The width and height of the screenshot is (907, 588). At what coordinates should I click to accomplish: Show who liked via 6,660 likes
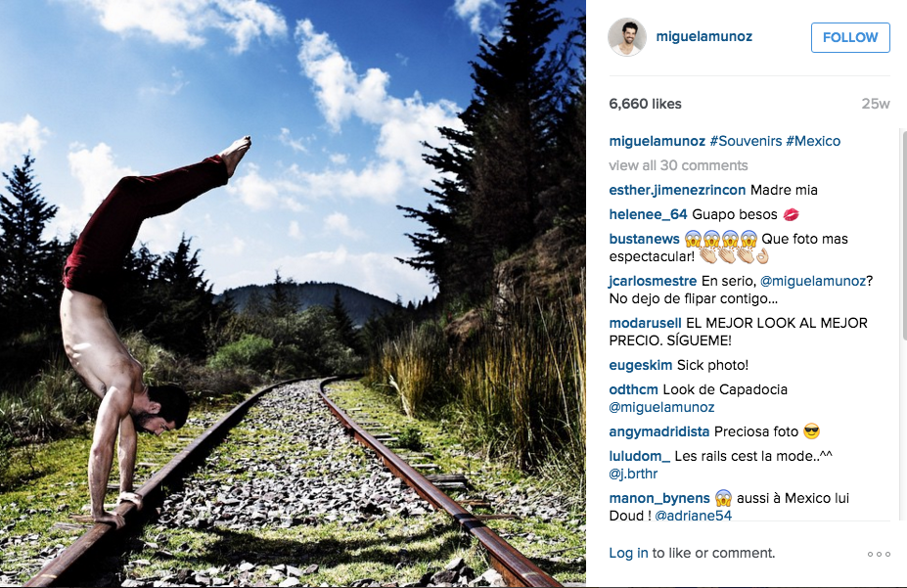click(x=645, y=104)
